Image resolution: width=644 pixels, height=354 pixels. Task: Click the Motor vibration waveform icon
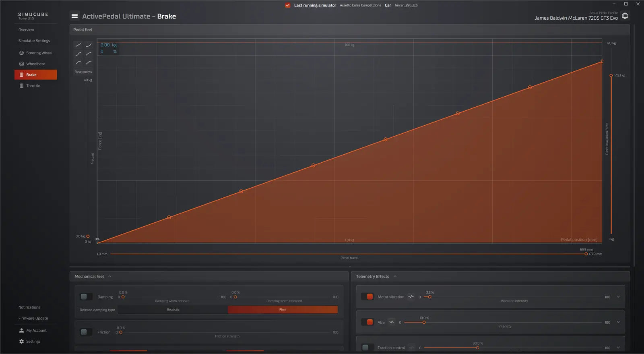411,297
